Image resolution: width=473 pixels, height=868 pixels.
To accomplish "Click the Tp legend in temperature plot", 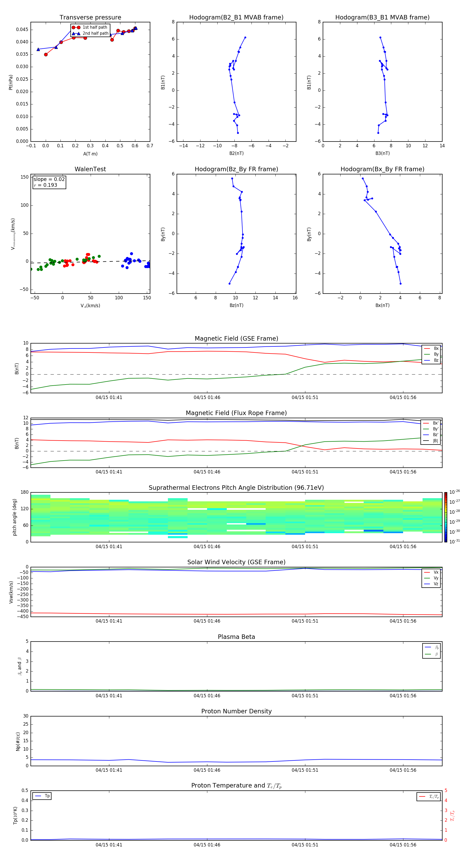I will (42, 796).
